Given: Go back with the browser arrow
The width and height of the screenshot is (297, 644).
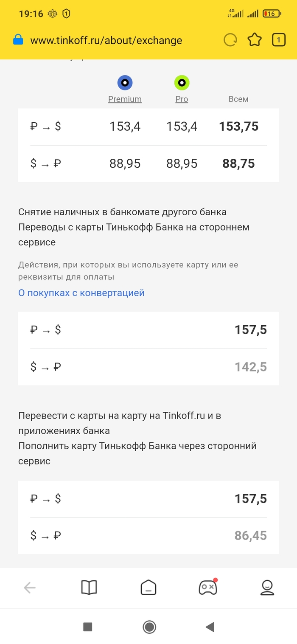Looking at the screenshot, I should tap(30, 588).
